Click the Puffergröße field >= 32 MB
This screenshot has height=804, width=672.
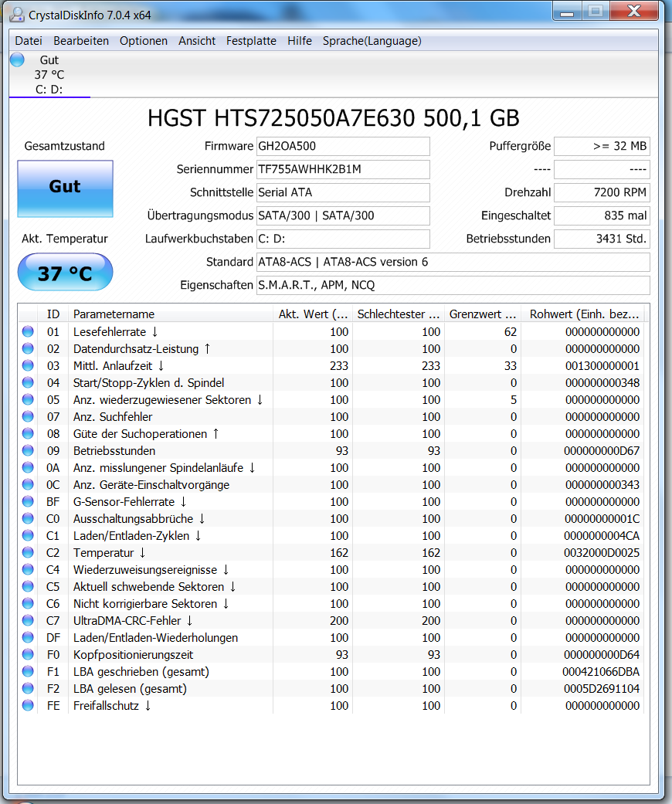pyautogui.click(x=602, y=146)
